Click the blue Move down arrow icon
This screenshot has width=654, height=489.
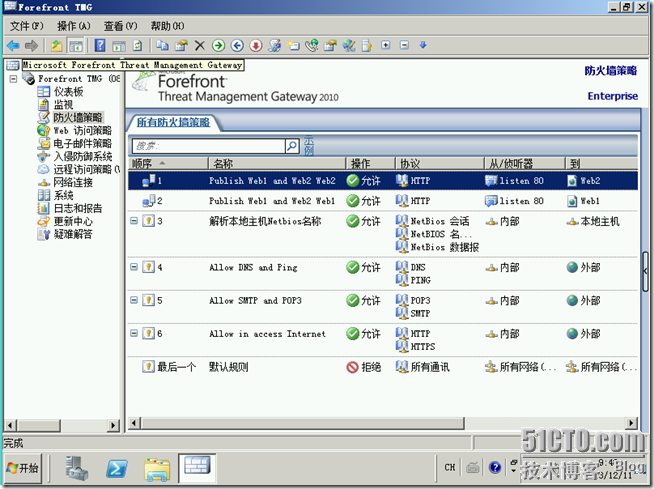[x=423, y=45]
